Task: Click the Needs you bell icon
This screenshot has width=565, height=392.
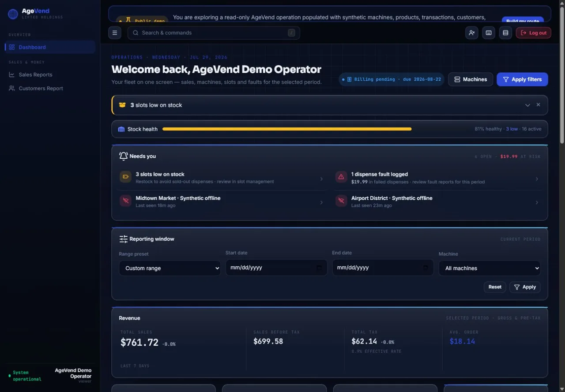Action: tap(124, 156)
